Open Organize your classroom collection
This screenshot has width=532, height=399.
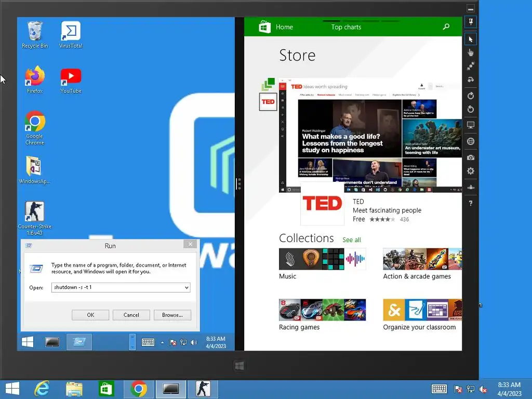pos(422,315)
